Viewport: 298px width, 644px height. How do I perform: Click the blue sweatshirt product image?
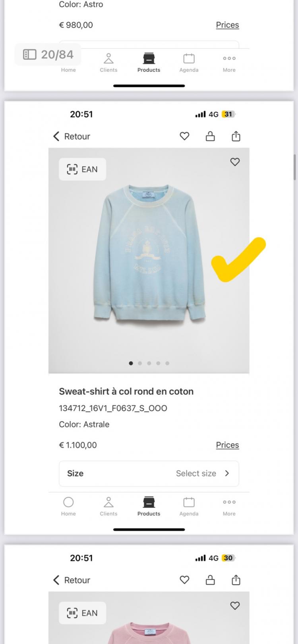point(149,254)
